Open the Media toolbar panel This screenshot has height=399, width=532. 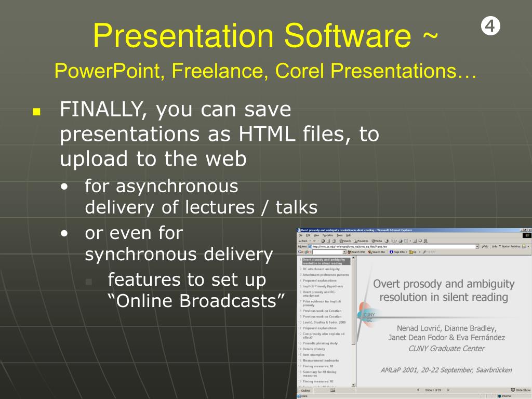(377, 241)
